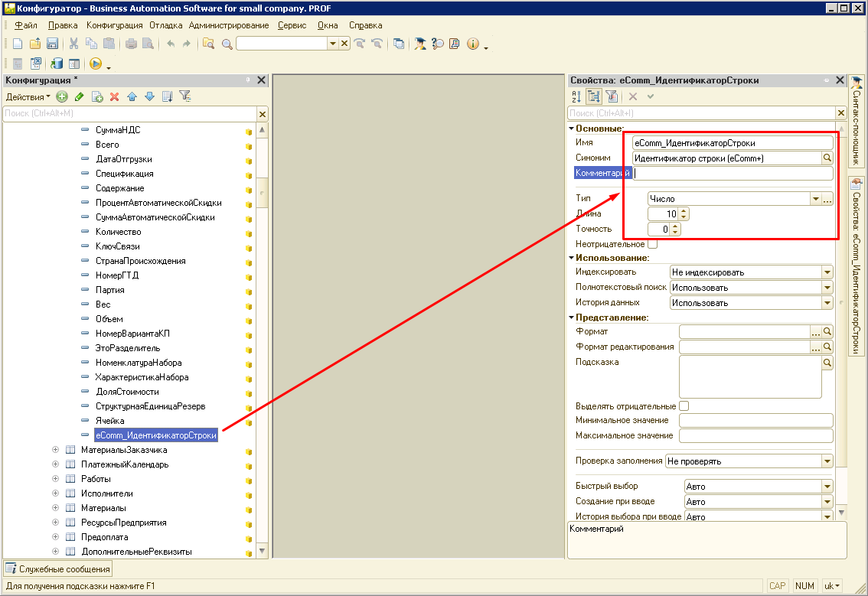868x596 pixels.
Task: Click magnifier icon beside Синоним field
Action: [x=827, y=158]
